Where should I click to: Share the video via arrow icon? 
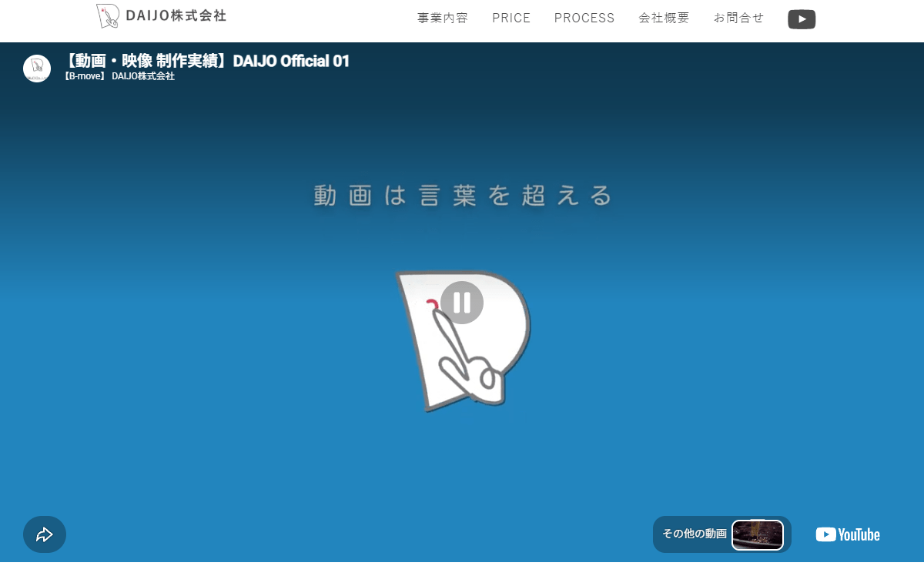click(x=45, y=534)
